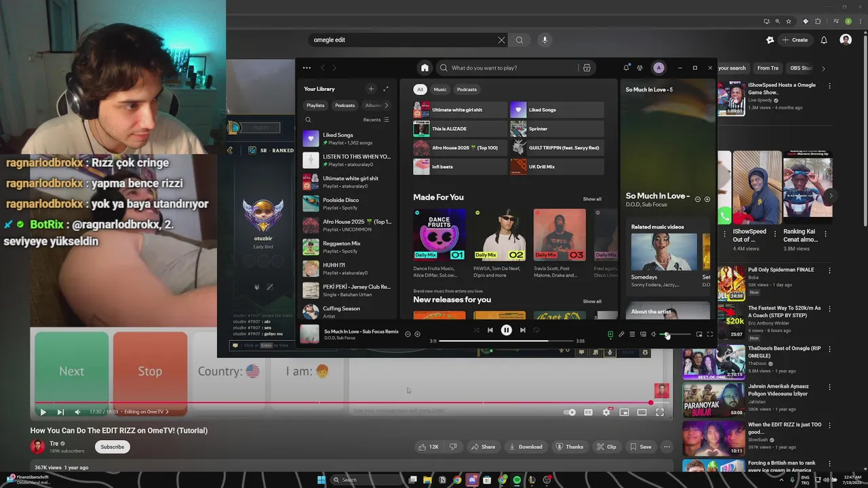Open UK Drill Mix tile

click(x=557, y=167)
